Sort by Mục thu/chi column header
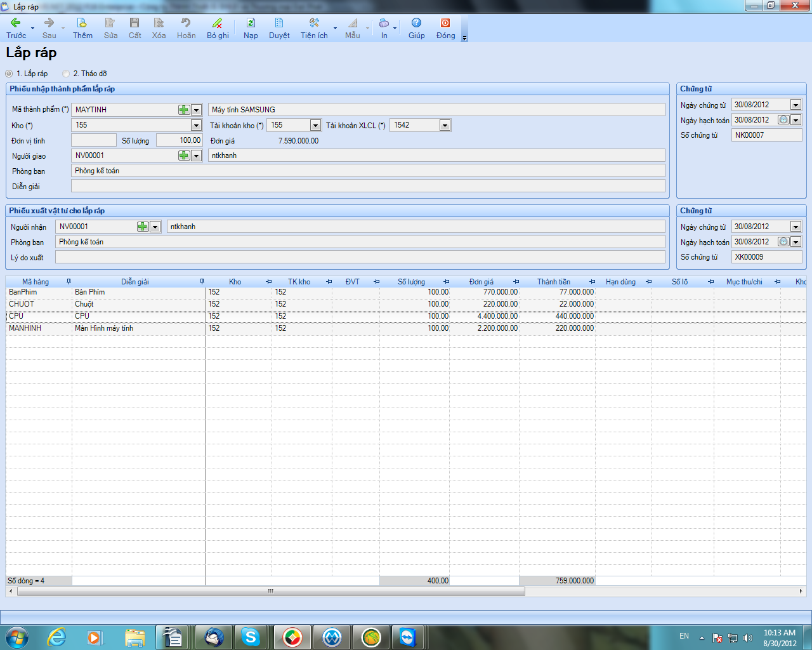Screen dimensions: 812x650 tap(744, 282)
